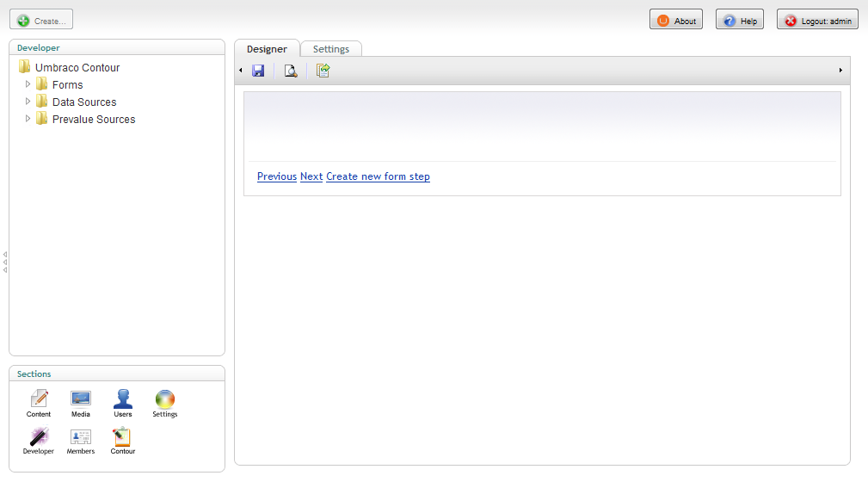Viewport: 868px width, 488px height.
Task: Select the Umbraco Contour root node
Action: [77, 67]
